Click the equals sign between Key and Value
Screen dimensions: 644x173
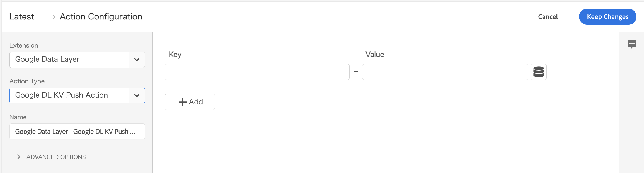click(356, 72)
